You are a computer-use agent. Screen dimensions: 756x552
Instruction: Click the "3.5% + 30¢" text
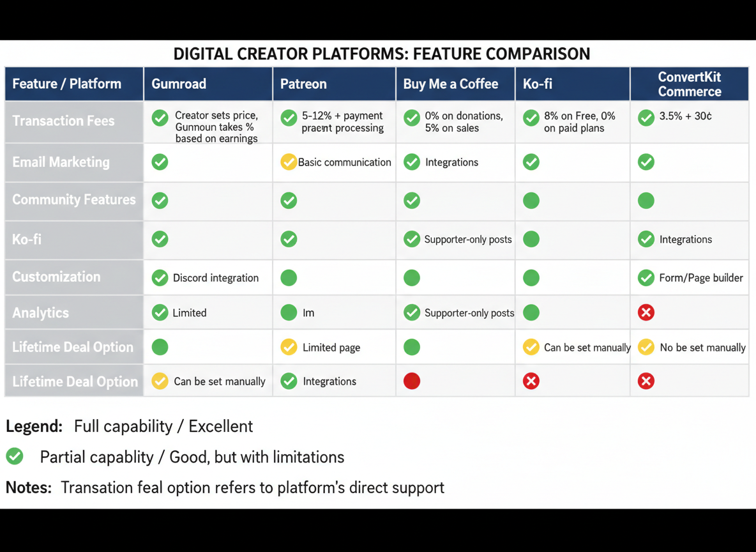click(685, 116)
